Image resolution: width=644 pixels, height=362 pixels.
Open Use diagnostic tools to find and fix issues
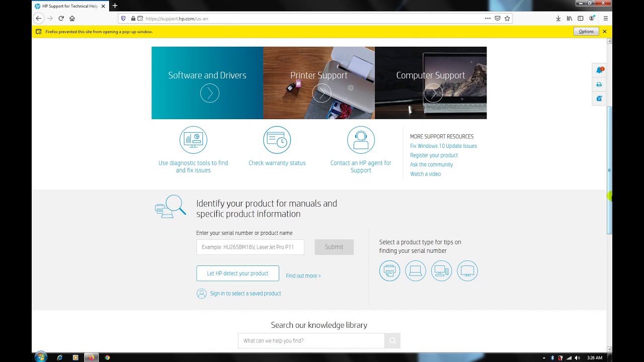(193, 166)
